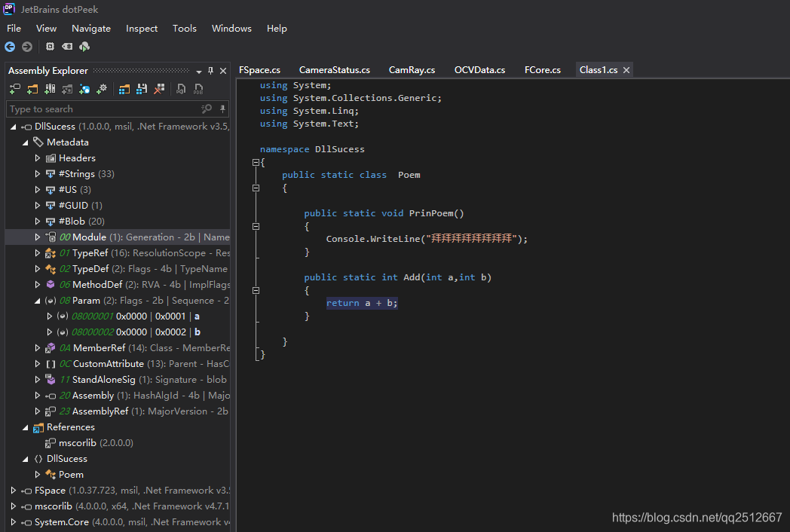The image size is (790, 532).
Task: Expand the Headers node
Action: pyautogui.click(x=37, y=158)
